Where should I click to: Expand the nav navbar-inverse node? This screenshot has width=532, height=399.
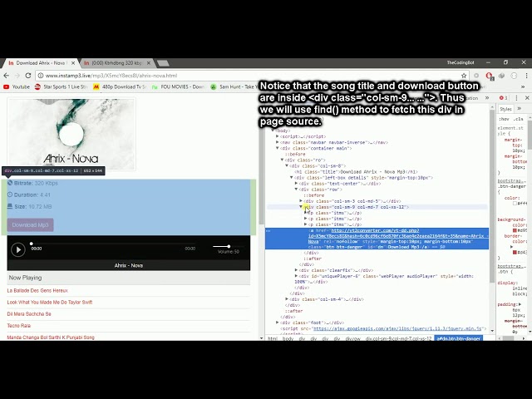click(277, 142)
